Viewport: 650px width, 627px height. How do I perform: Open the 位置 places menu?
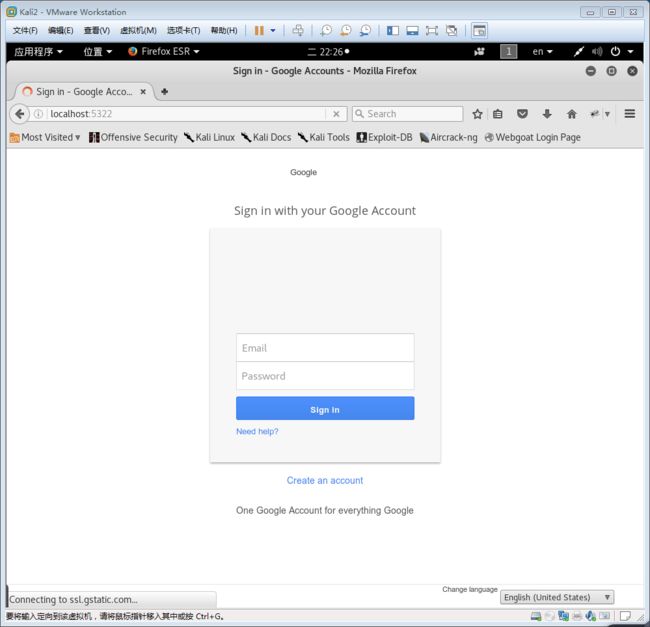(x=98, y=51)
